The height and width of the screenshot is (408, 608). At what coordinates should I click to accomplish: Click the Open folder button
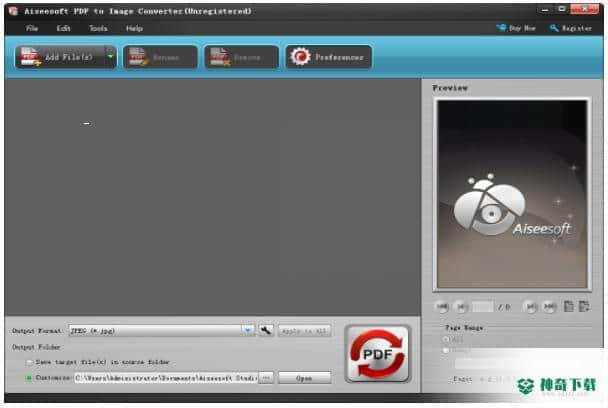pyautogui.click(x=304, y=378)
